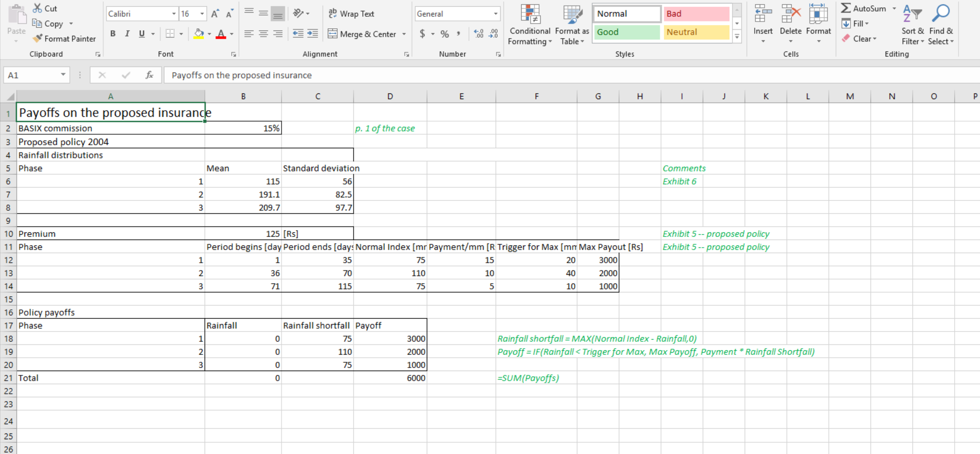980x454 pixels.
Task: Open Find & Select menu
Action: 941,25
